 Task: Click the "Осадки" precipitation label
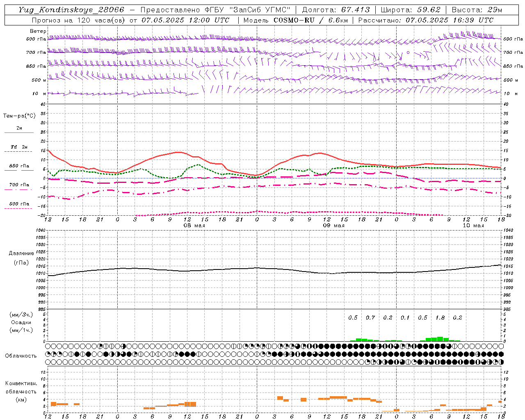coord(21,322)
